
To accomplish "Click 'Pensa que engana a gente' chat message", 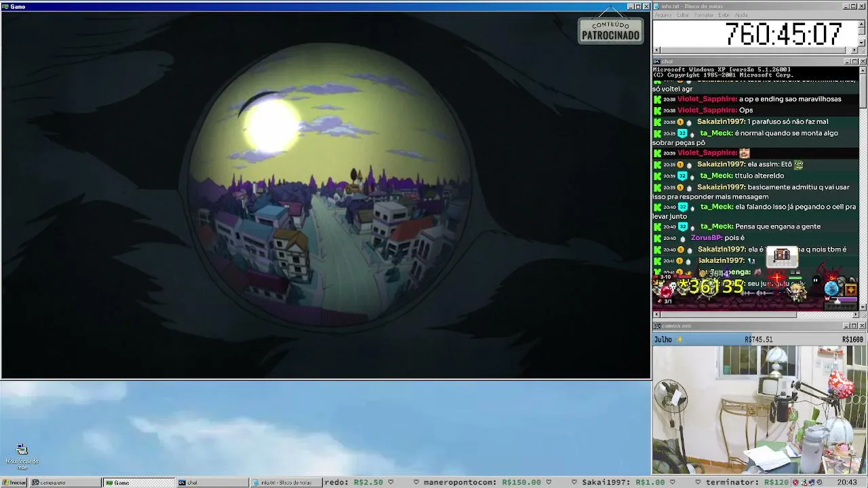I will tap(778, 226).
